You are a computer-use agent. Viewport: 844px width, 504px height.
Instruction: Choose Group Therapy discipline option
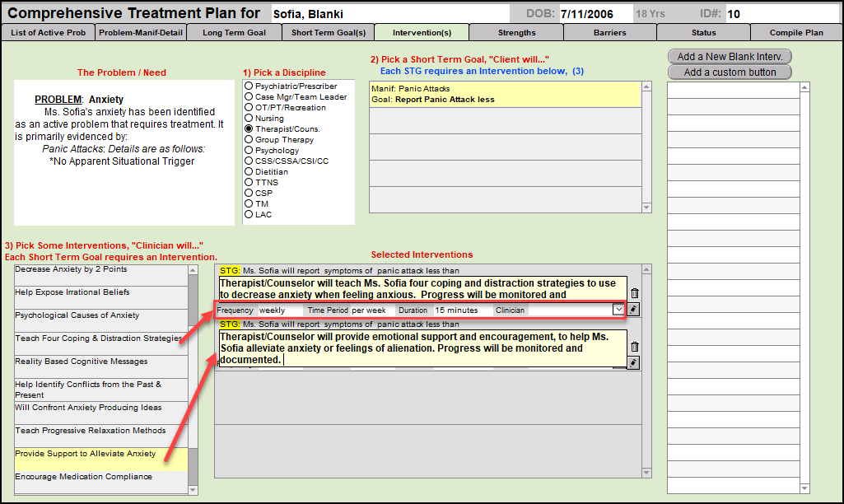point(248,140)
